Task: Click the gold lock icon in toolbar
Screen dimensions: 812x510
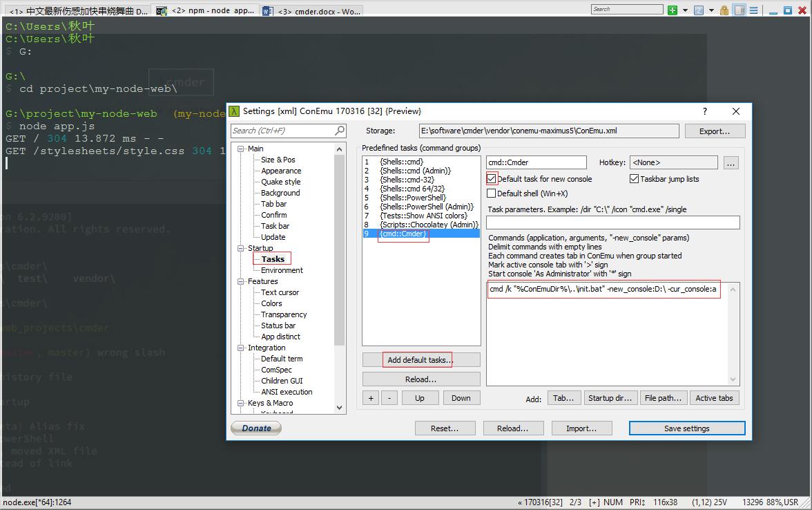Action: [724, 10]
